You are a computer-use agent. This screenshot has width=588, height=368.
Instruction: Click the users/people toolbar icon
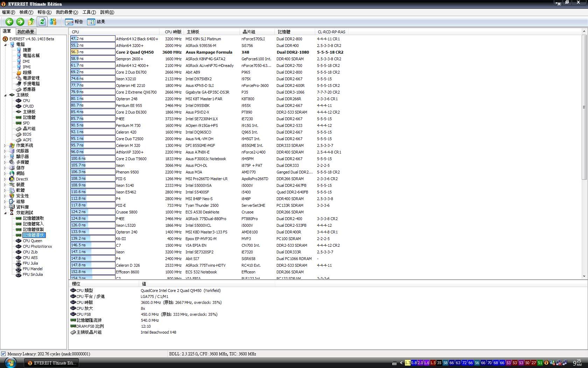(53, 22)
